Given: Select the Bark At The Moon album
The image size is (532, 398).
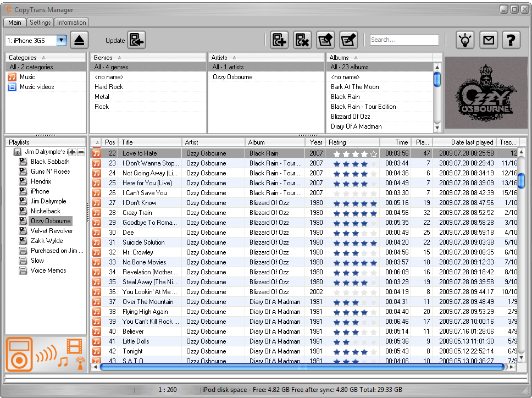Looking at the screenshot, I should click(380, 87).
